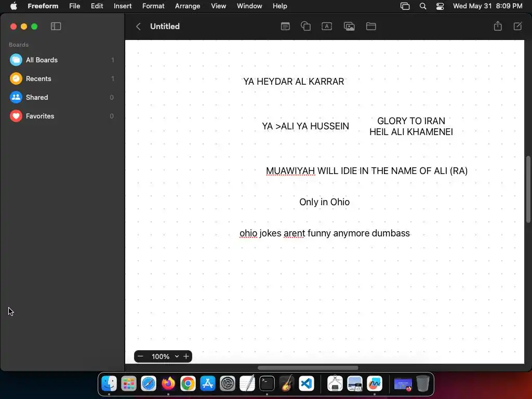Toggle the sidebar visibility button

pos(56,26)
